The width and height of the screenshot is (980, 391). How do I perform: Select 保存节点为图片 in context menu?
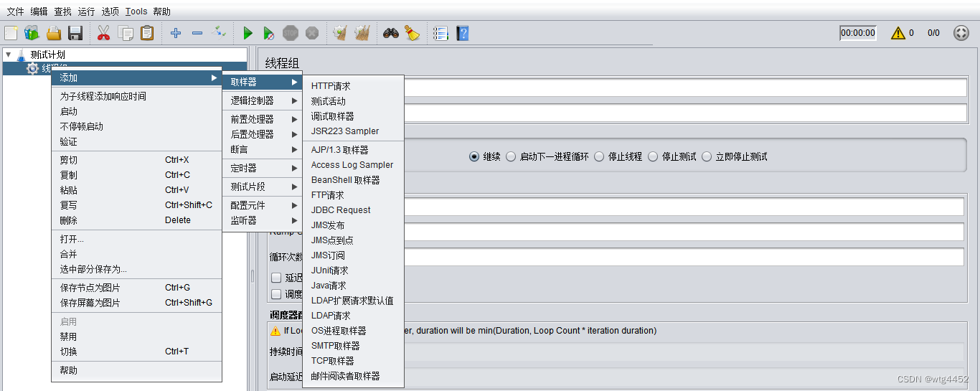(136, 288)
